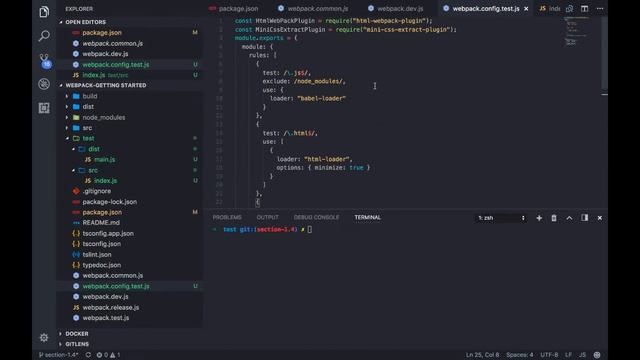Viewport: 640px width, 360px height.
Task: Change encoding via UTF-8 in status bar
Action: [549, 355]
